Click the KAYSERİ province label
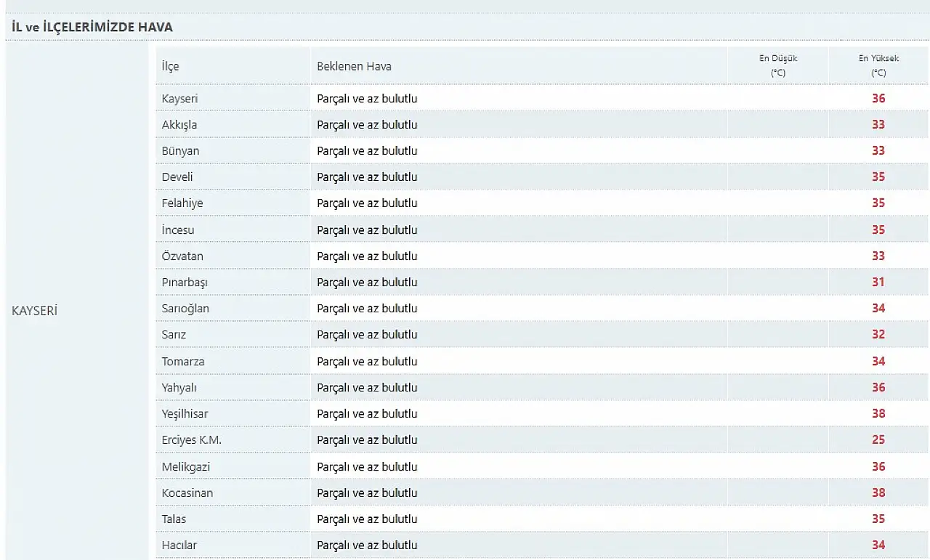Viewport: 930px width, 560px height. point(35,310)
